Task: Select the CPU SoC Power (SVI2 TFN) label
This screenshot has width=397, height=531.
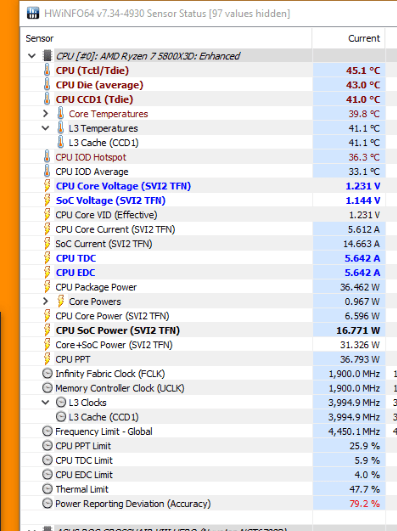Action: click(x=118, y=331)
